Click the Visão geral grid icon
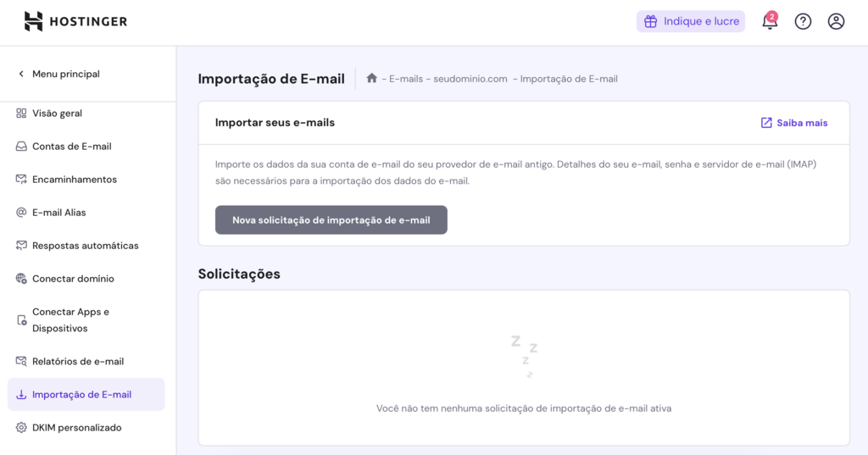Screen dimensions: 868x455 21,113
